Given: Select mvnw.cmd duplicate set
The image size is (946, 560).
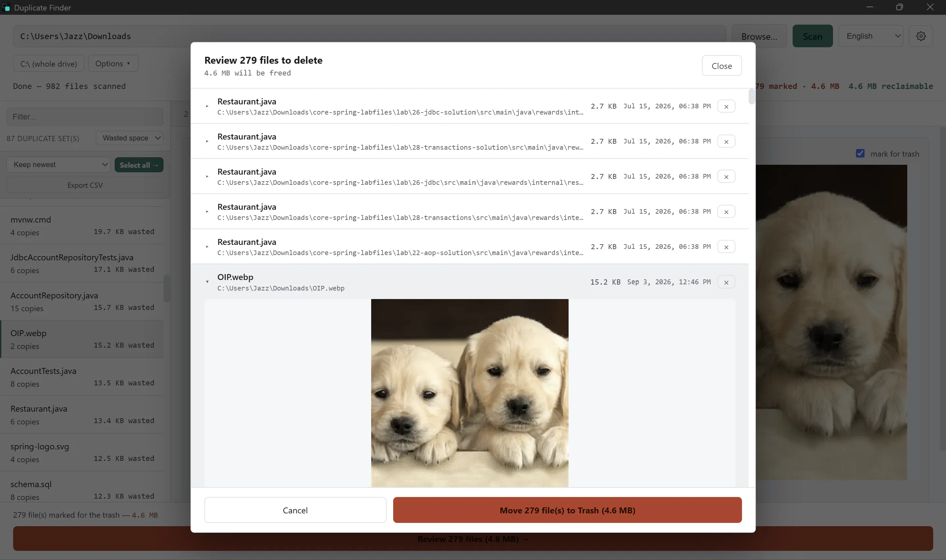Looking at the screenshot, I should 82,226.
